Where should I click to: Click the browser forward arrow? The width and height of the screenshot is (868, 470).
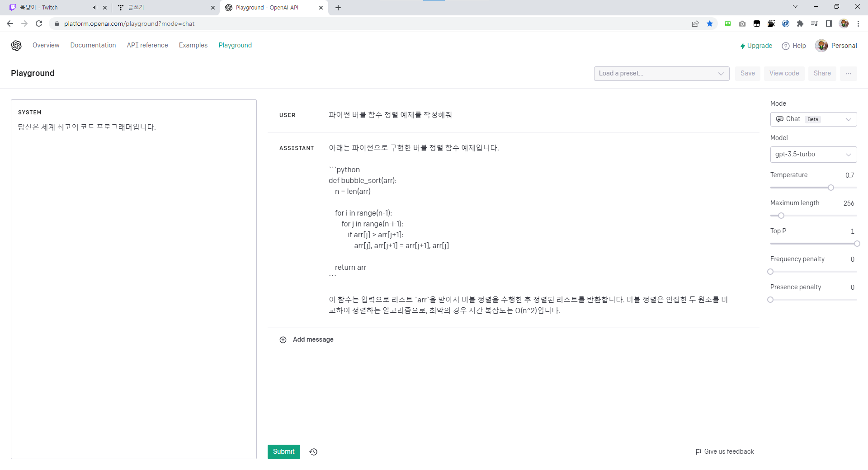tap(24, 23)
